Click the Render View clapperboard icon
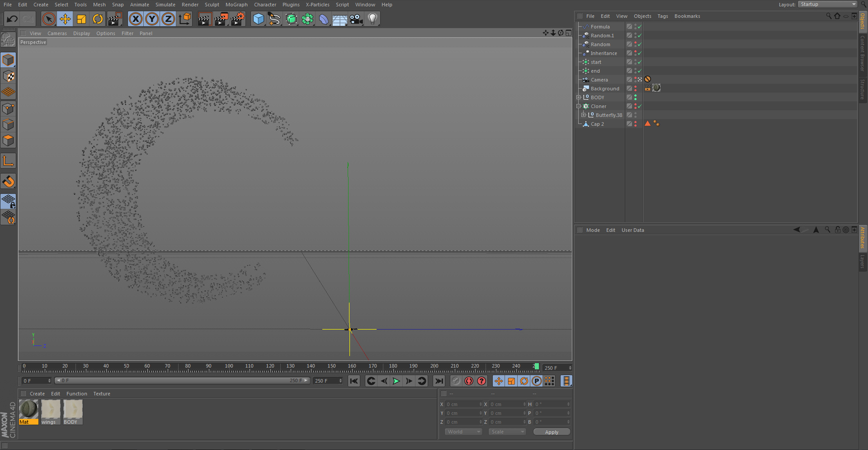This screenshot has height=450, width=868. (x=204, y=19)
